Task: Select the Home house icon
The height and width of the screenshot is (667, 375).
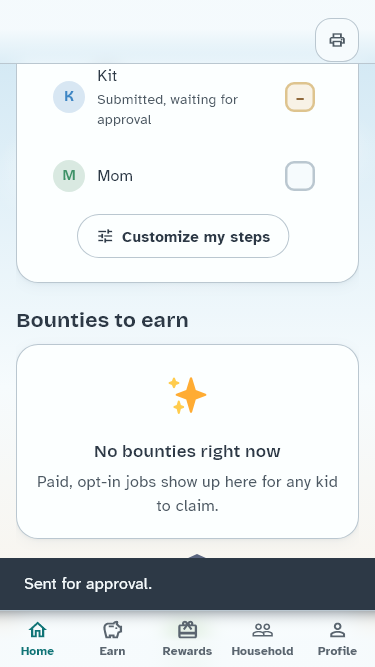Action: pos(37,638)
